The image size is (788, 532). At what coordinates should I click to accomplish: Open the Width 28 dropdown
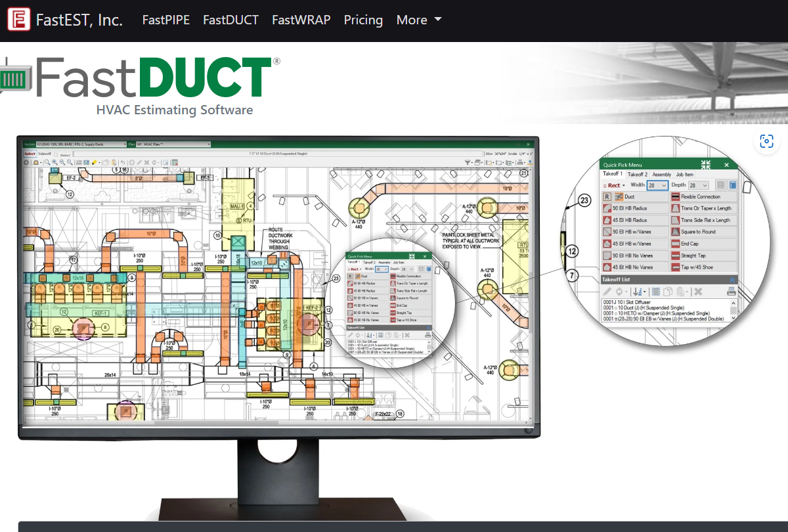pos(657,185)
